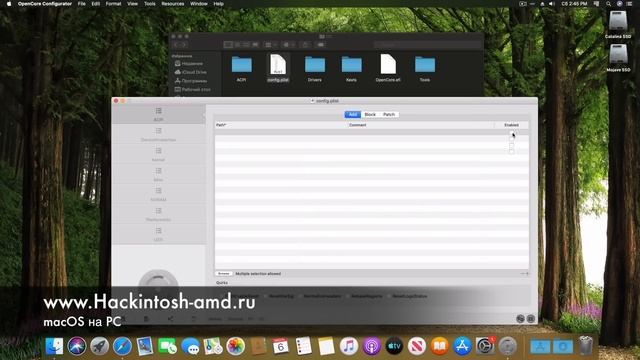The width and height of the screenshot is (640, 360).
Task: Open Photos from the Dock
Action: tap(236, 346)
